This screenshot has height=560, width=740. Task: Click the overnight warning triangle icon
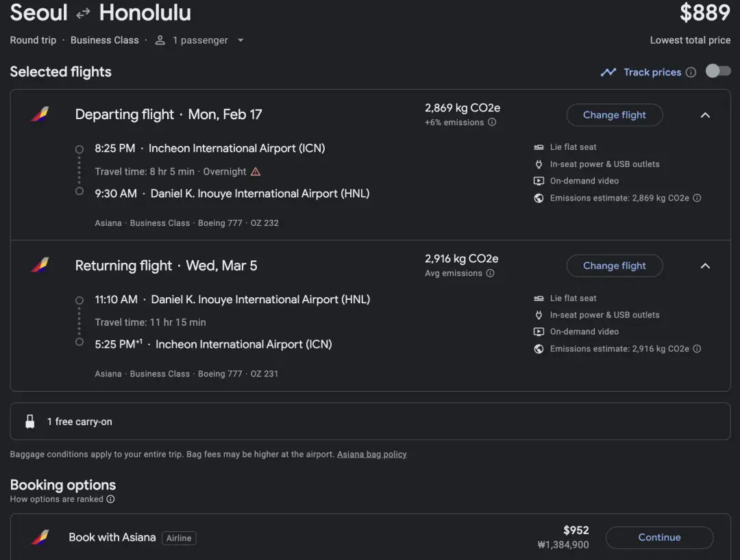click(256, 172)
